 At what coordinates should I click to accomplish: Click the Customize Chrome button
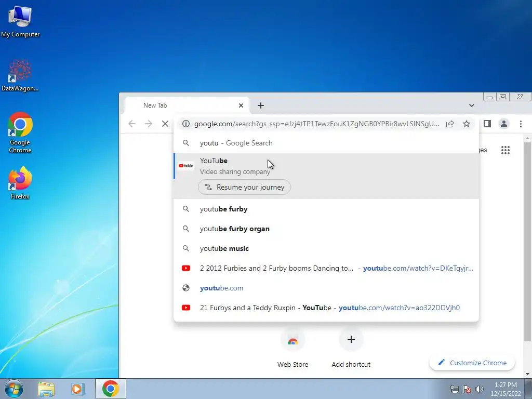coord(472,363)
